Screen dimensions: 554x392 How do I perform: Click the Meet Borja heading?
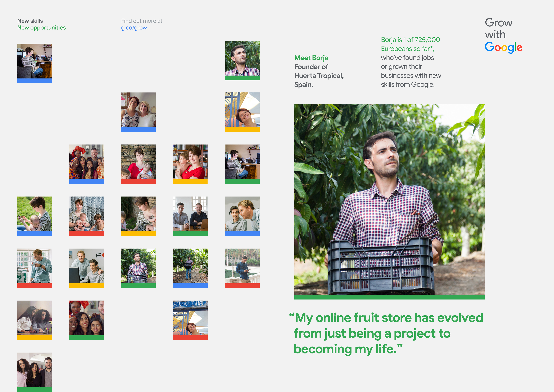click(x=311, y=58)
